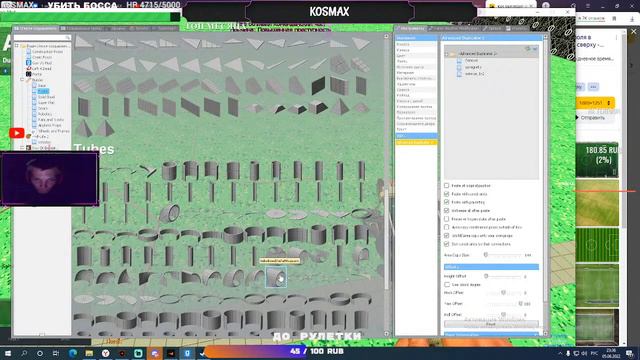Select the highlighted curved tube elbow prop
This screenshot has height=360, width=640.
(x=276, y=277)
